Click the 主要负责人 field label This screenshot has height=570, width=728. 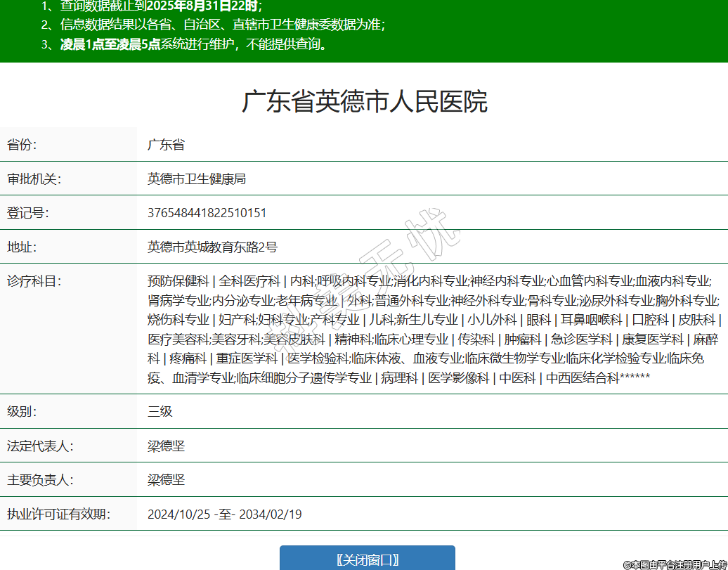40,480
